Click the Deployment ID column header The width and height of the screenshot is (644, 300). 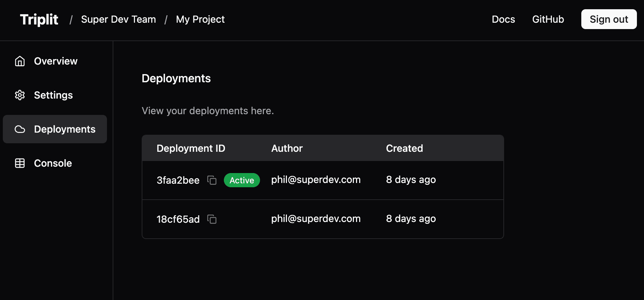click(x=191, y=148)
